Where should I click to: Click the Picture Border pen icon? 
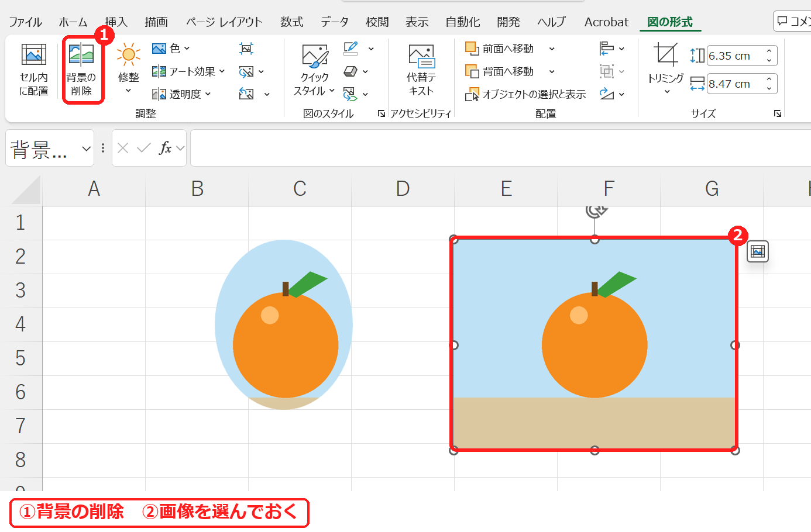coord(350,49)
